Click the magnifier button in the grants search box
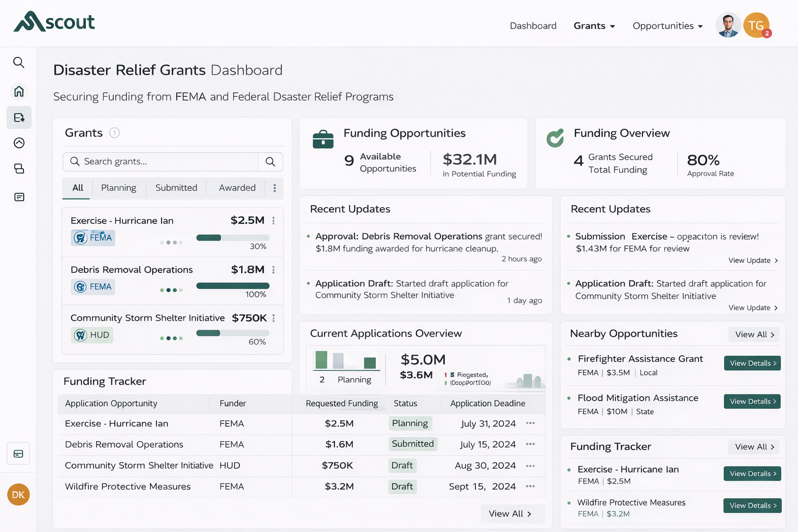 tap(270, 162)
